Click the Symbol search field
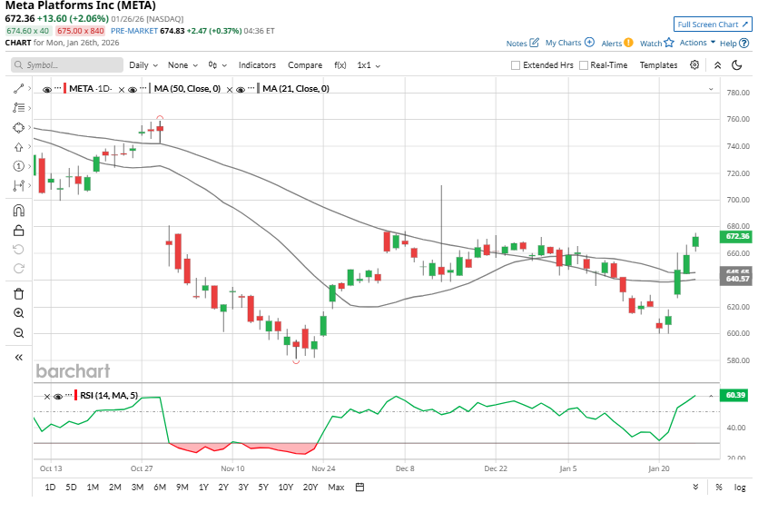 point(67,64)
